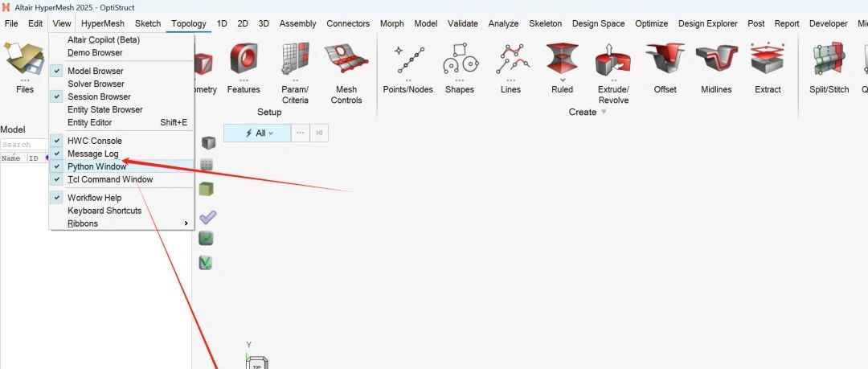Click the green chart icon
The image size is (868, 369).
tap(206, 238)
